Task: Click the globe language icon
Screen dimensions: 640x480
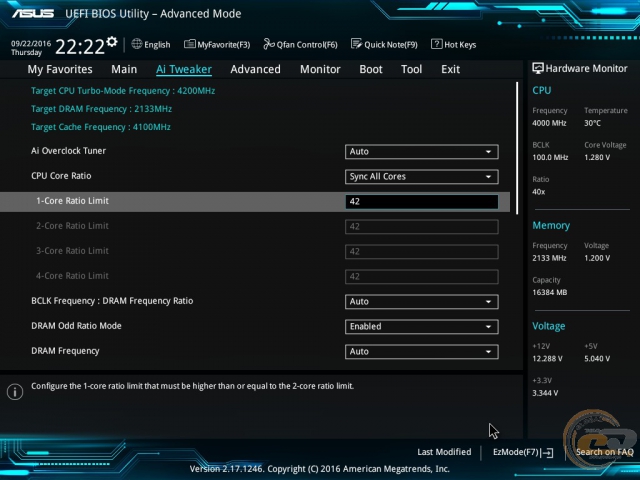Action: click(137, 44)
